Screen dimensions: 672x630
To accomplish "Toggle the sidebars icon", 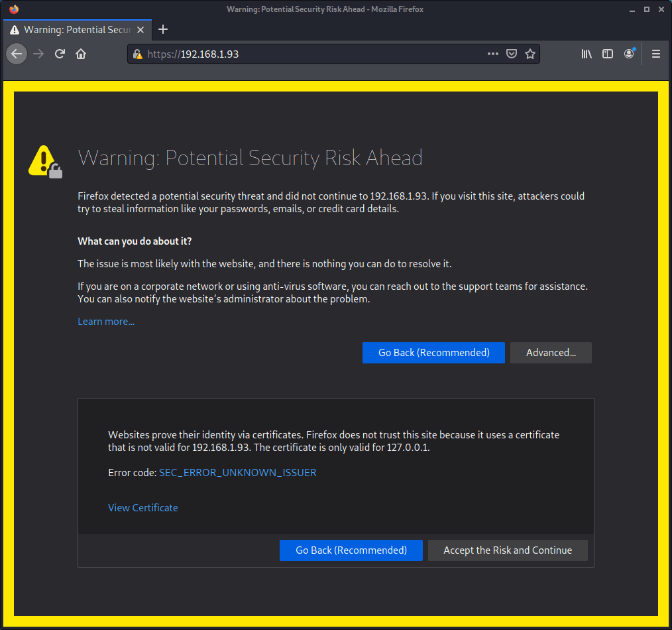I will (607, 54).
